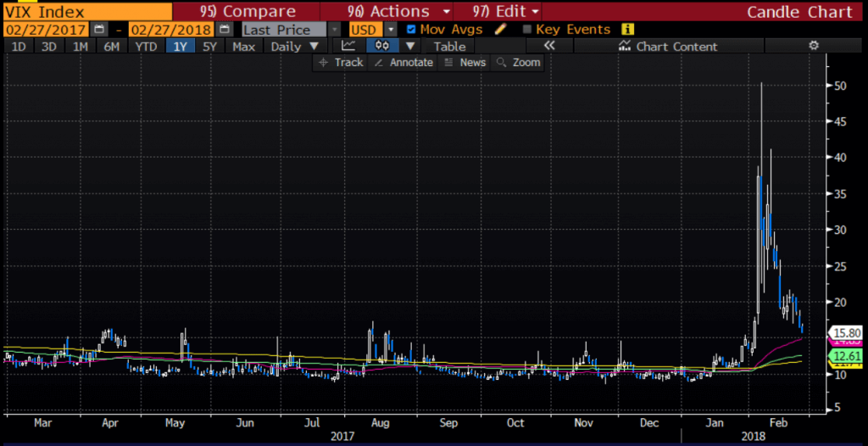Expand the Daily periodicity dropdown
This screenshot has height=446, width=868.
295,46
